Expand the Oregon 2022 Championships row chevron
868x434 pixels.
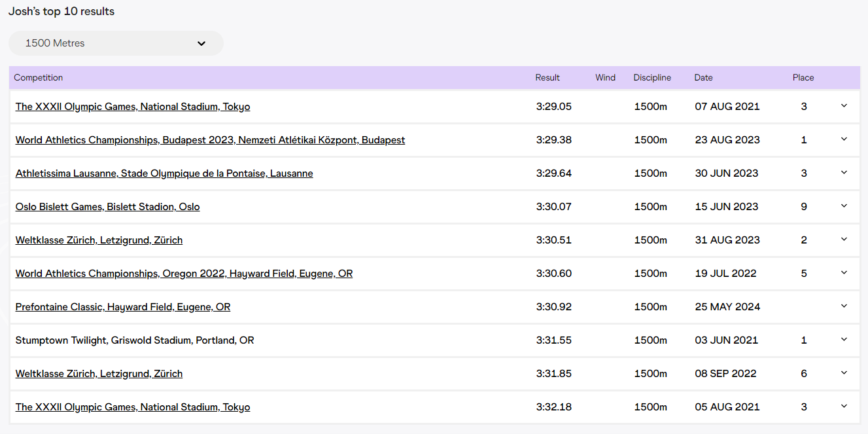[844, 273]
